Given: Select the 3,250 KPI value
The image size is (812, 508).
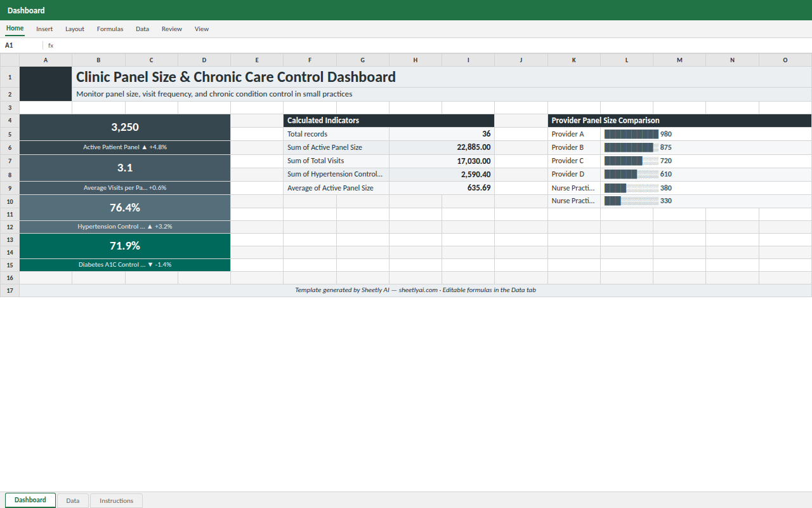Looking at the screenshot, I should click(125, 127).
